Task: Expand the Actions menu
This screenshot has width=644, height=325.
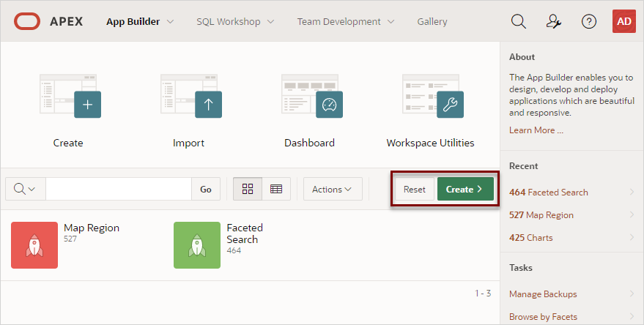Action: pos(333,189)
